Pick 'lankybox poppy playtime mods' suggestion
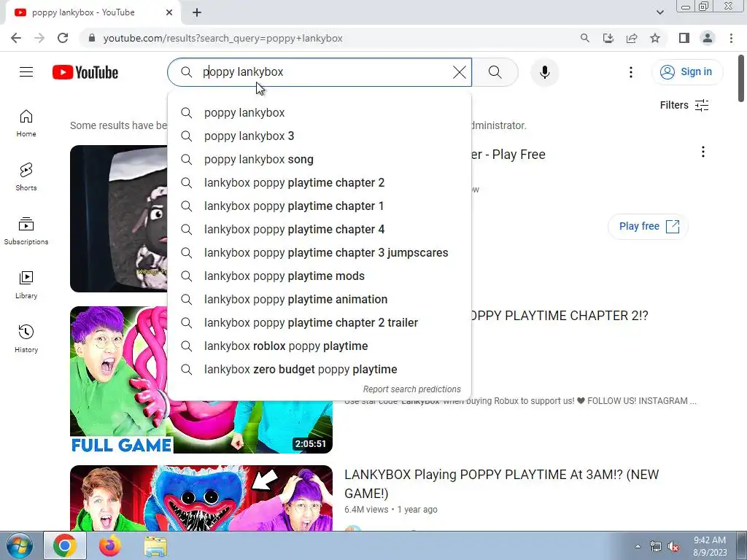This screenshot has width=747, height=560. (320, 276)
